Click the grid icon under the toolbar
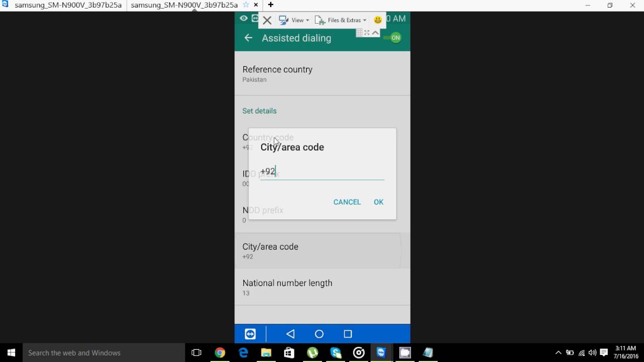 click(359, 33)
